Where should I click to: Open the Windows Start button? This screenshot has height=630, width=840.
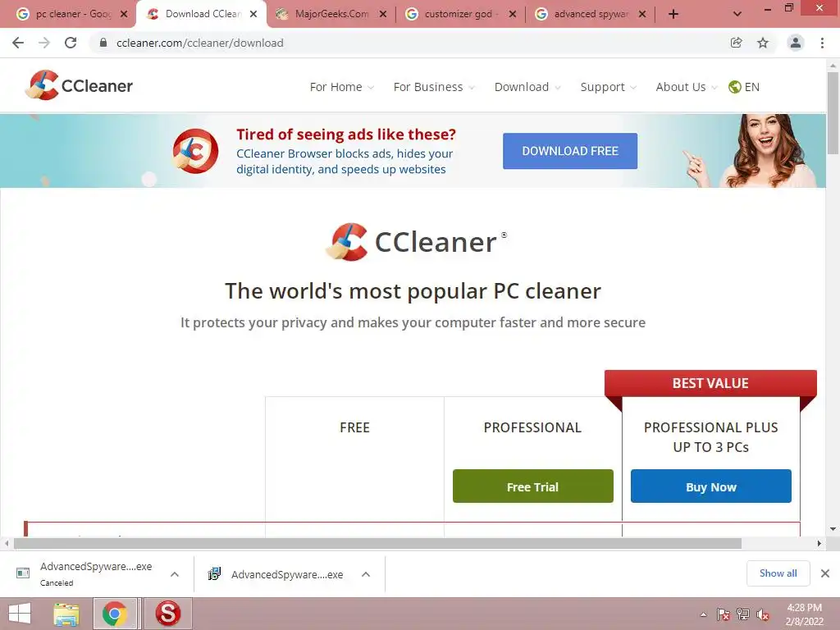point(20,614)
